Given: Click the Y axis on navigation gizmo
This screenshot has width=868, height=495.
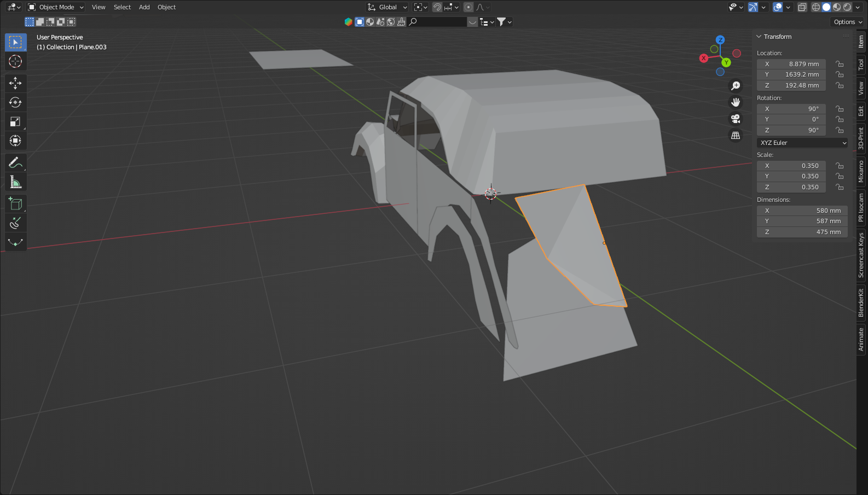Looking at the screenshot, I should pos(726,62).
